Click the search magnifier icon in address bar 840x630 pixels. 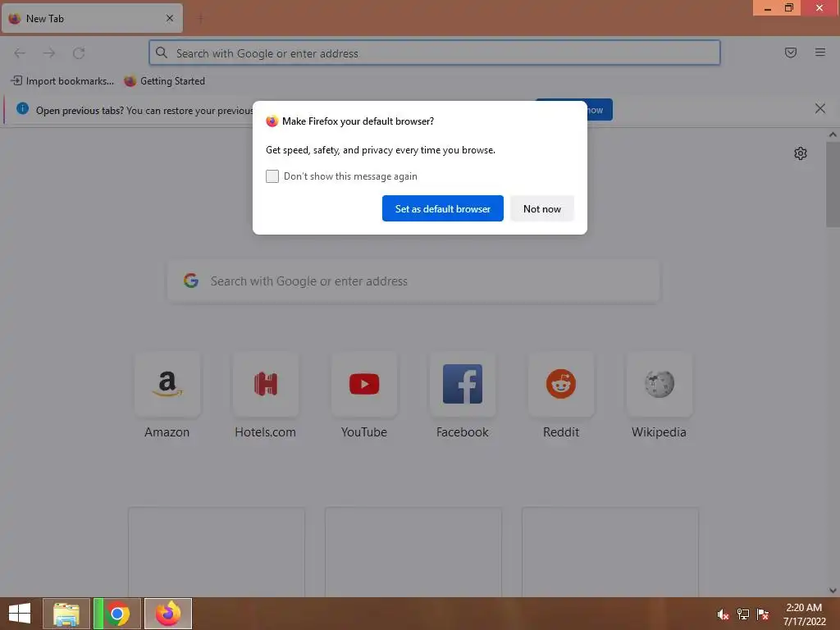coord(162,52)
